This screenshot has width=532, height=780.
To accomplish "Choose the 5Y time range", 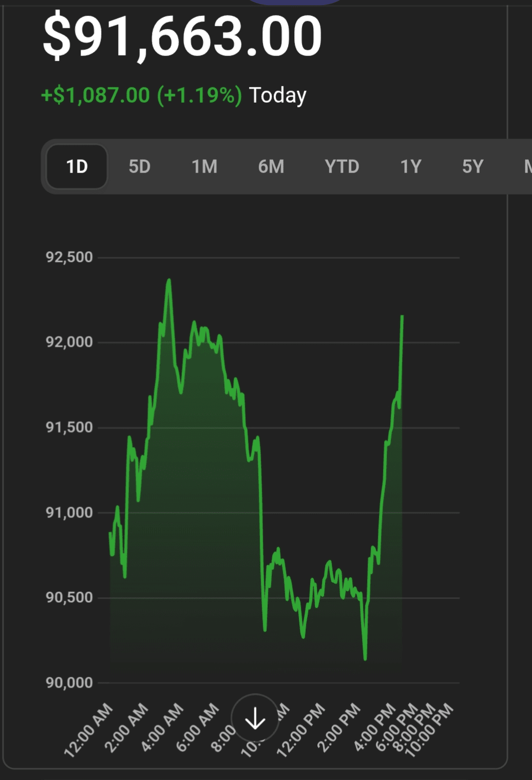I will click(472, 166).
